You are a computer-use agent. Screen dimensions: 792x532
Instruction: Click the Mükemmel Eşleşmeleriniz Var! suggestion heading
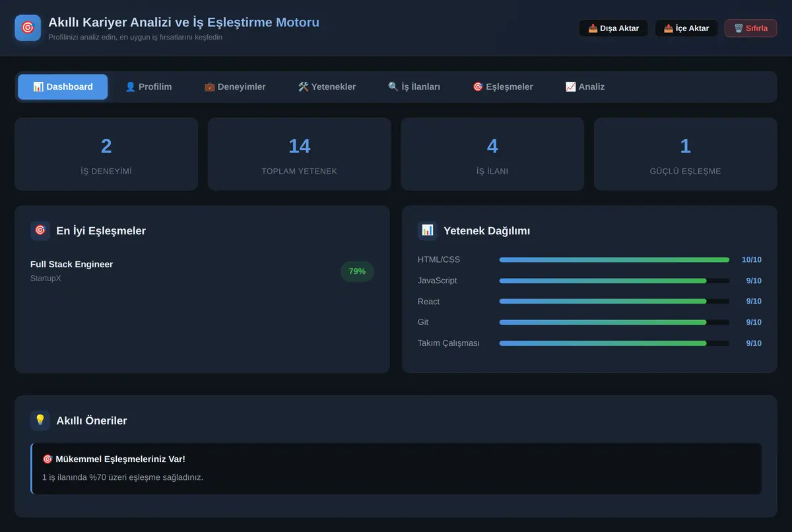114,459
